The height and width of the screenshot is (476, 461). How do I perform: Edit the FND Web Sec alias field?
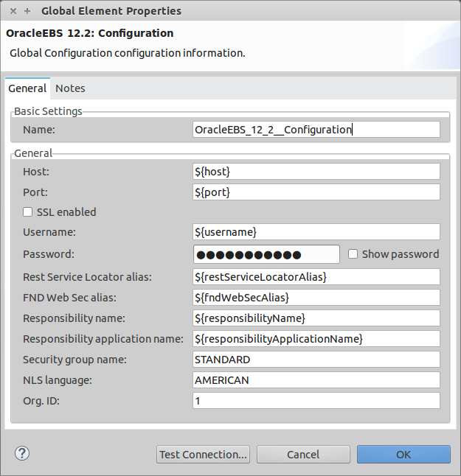(316, 298)
